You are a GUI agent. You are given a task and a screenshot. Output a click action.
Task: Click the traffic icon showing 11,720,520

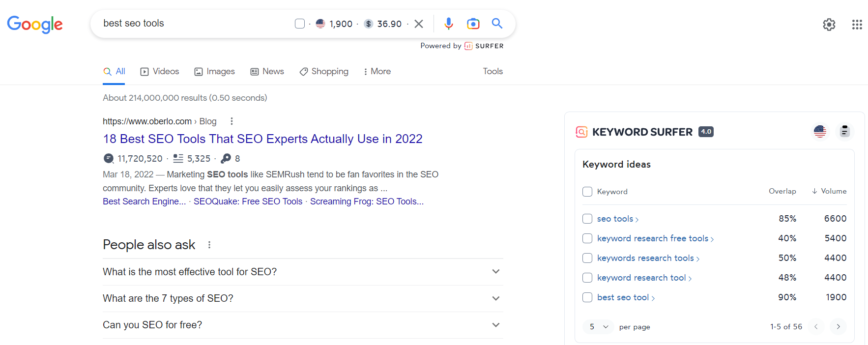tap(109, 158)
